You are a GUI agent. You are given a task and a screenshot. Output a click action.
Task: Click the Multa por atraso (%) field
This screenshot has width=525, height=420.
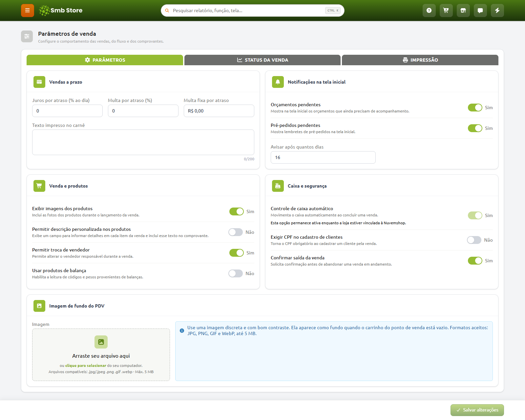click(x=143, y=111)
